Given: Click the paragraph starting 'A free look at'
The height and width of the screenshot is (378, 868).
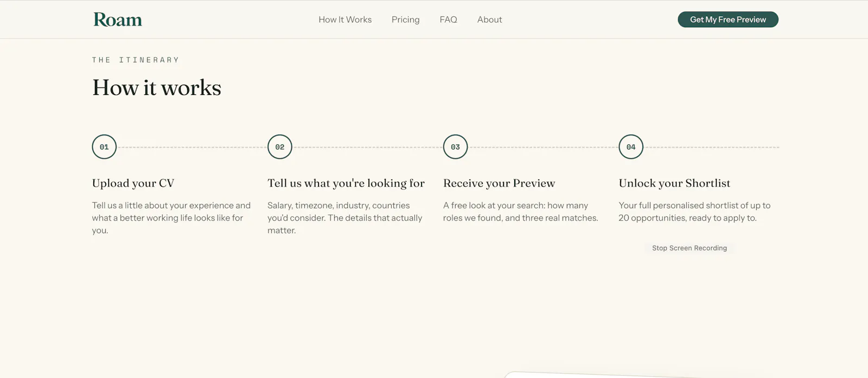Looking at the screenshot, I should [521, 212].
